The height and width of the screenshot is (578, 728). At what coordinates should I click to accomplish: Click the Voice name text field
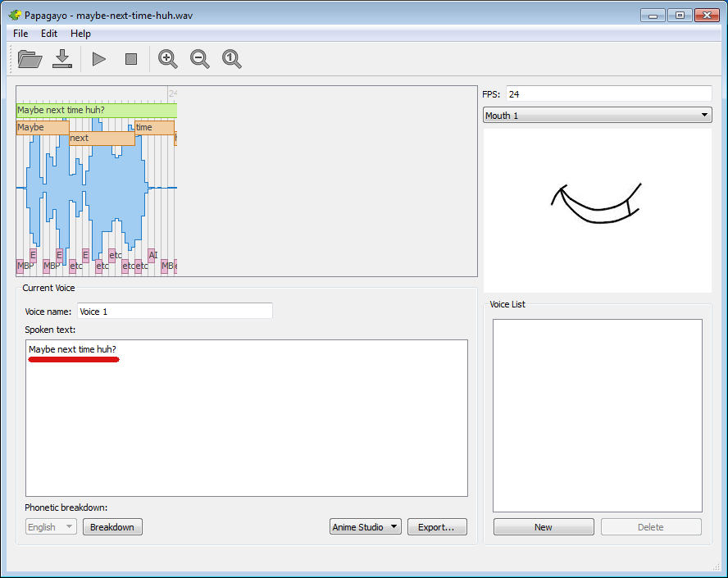(175, 312)
